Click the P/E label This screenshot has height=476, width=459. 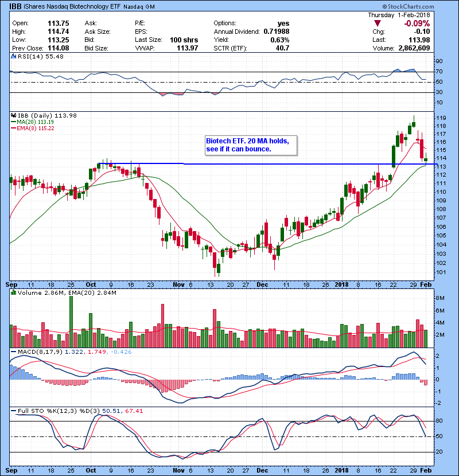[x=140, y=24]
